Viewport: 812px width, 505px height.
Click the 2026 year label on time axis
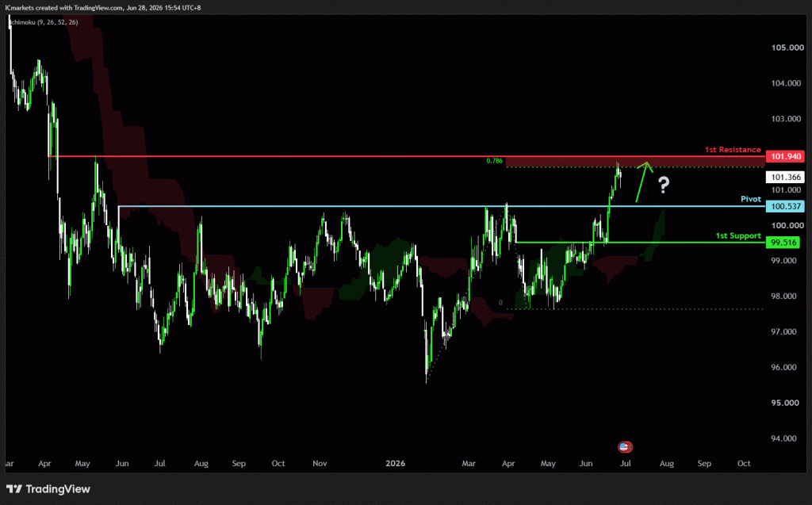395,463
